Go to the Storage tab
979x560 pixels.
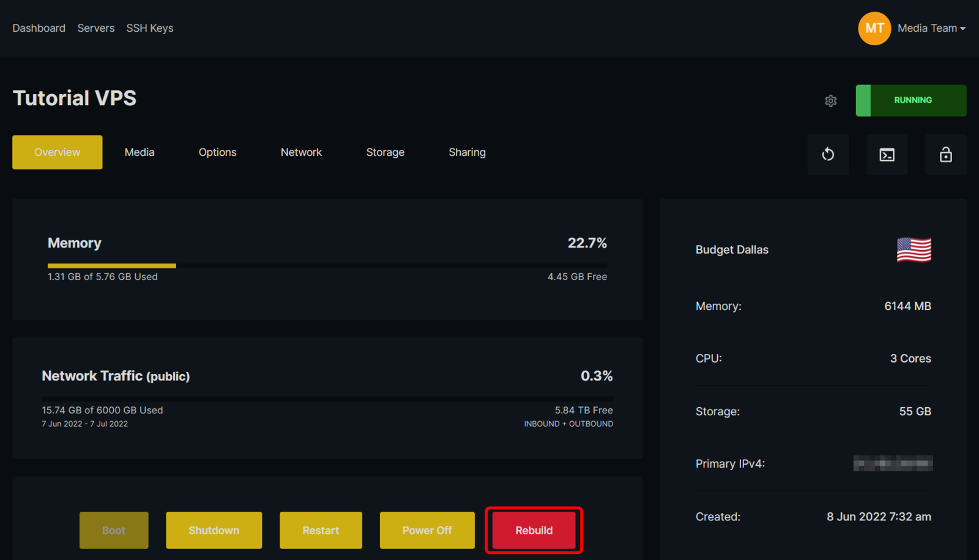pos(385,152)
